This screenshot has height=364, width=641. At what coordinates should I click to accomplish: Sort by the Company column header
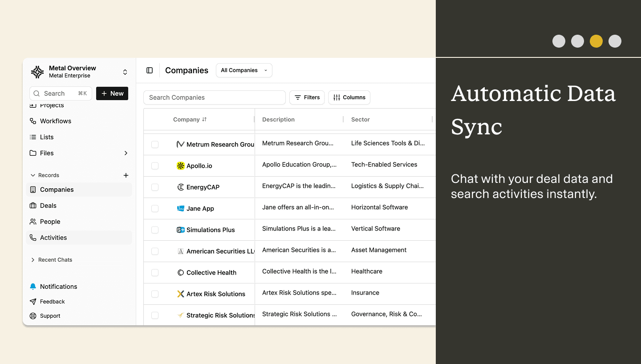[190, 119]
